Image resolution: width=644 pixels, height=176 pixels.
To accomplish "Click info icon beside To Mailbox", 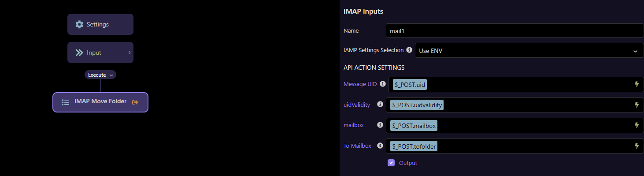I will pyautogui.click(x=380, y=146).
